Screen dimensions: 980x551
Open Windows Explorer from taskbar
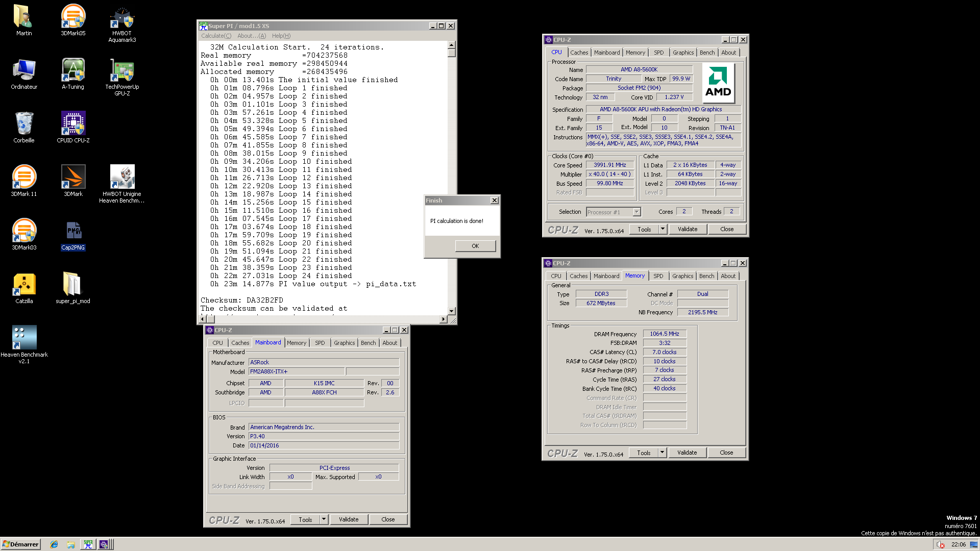(71, 544)
